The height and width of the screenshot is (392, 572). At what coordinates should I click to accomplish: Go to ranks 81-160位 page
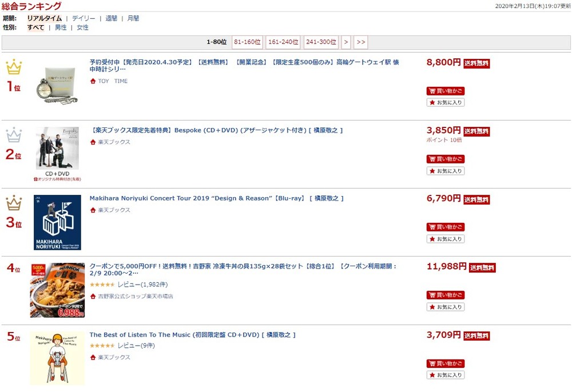(x=247, y=42)
